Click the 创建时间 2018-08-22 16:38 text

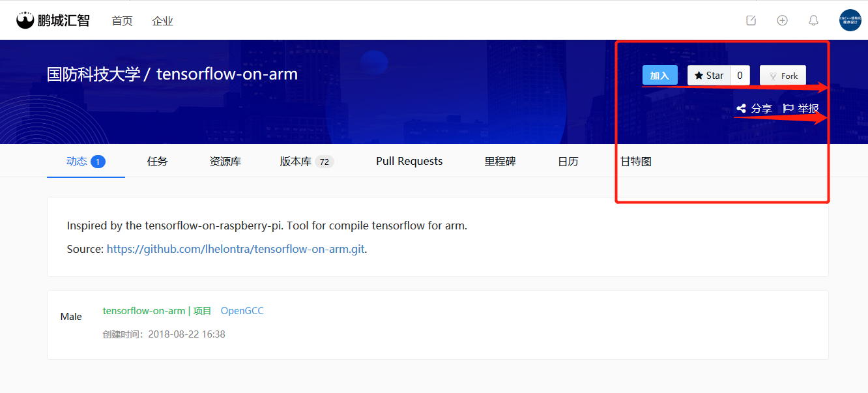point(164,334)
